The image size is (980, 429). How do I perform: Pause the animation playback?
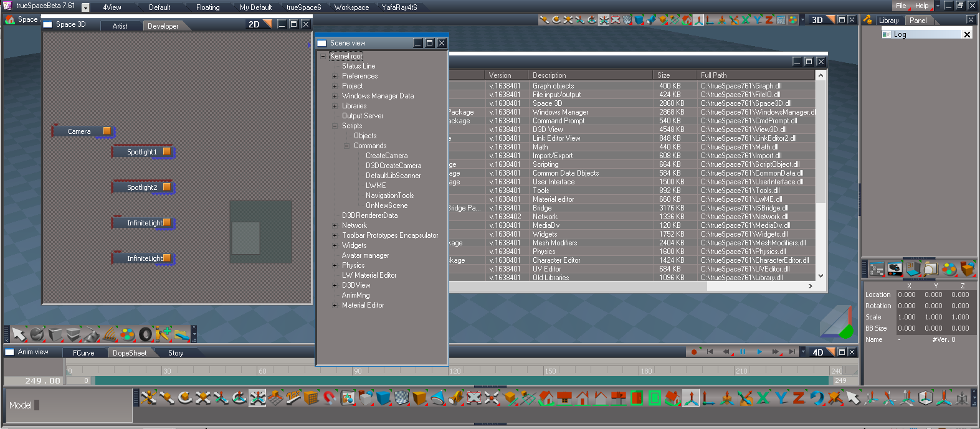(743, 352)
